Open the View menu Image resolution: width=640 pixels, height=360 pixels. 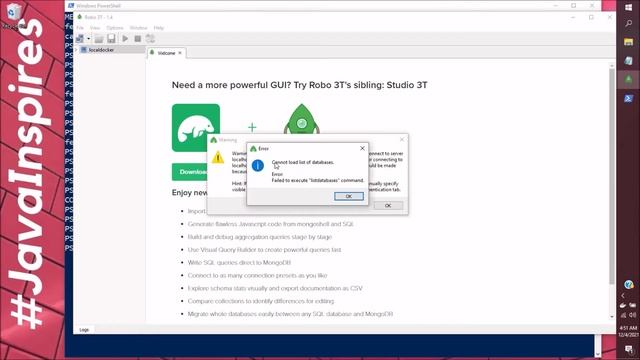(x=95, y=28)
